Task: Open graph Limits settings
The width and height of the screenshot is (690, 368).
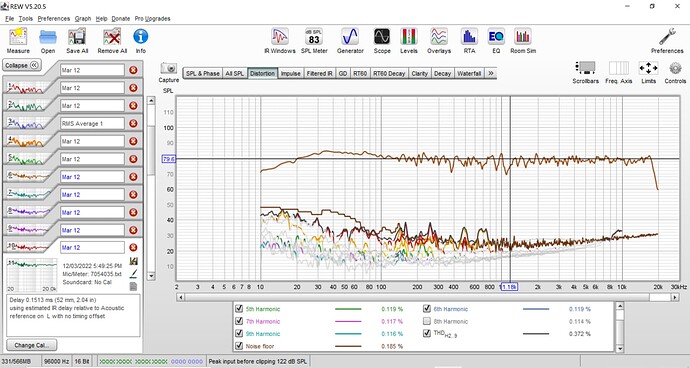Action: [648, 68]
